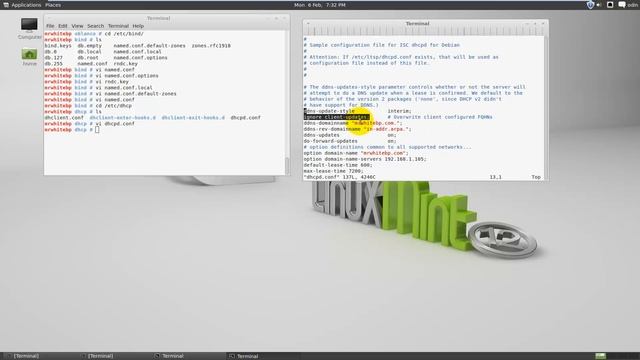Screen dimensions: 640x360
Task: Click the 'vi dhcpd.conf' command line
Action: 115,123
